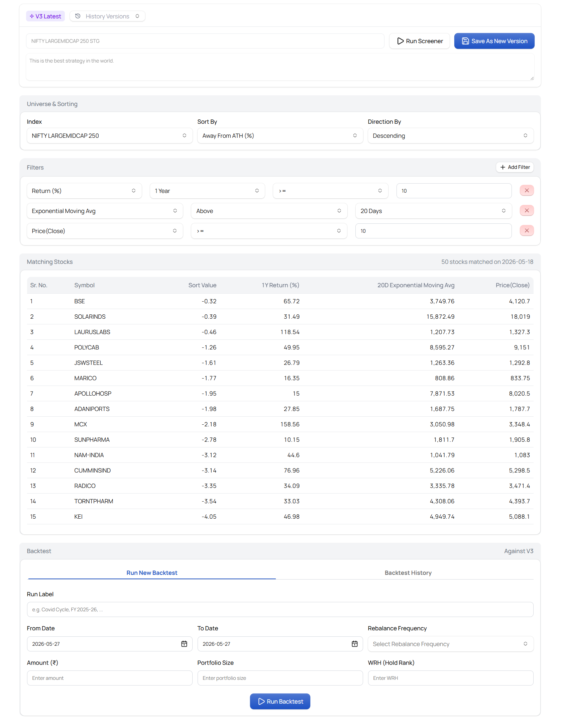Open the Return (%) filter type dropdown
This screenshot has width=563, height=728.
[x=84, y=191]
